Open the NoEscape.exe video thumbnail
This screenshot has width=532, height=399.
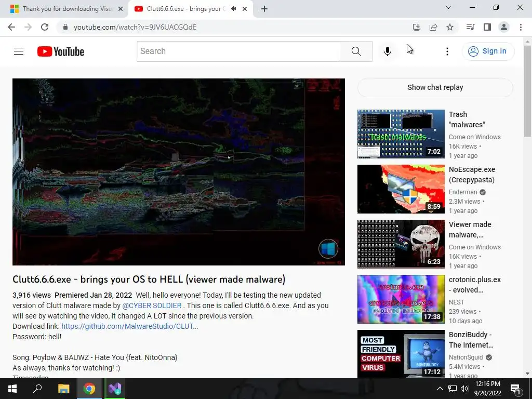pyautogui.click(x=401, y=189)
